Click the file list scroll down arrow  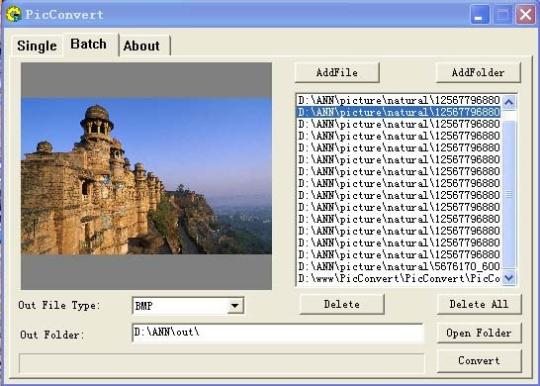pos(509,277)
